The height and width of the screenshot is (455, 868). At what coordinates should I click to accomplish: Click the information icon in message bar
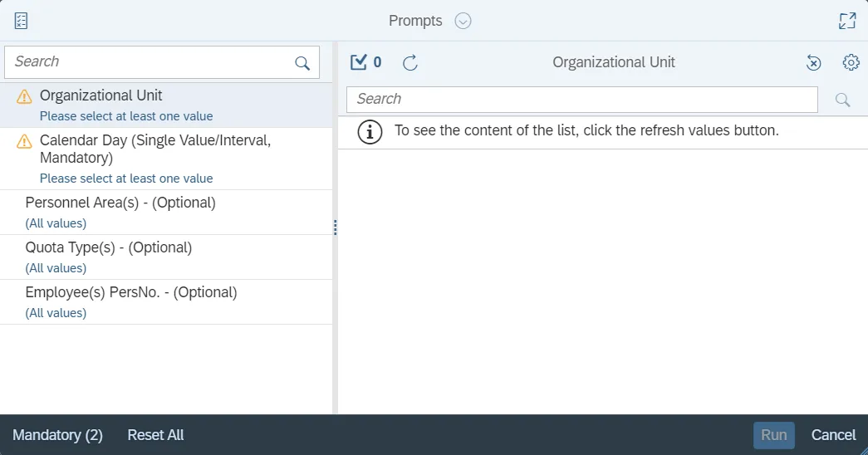click(370, 131)
